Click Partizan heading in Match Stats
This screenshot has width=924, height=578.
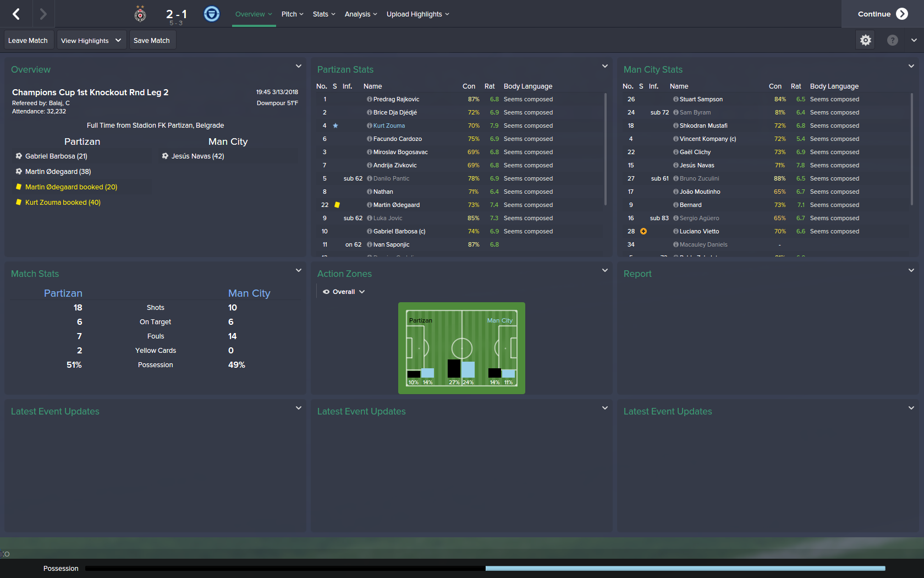pos(63,293)
